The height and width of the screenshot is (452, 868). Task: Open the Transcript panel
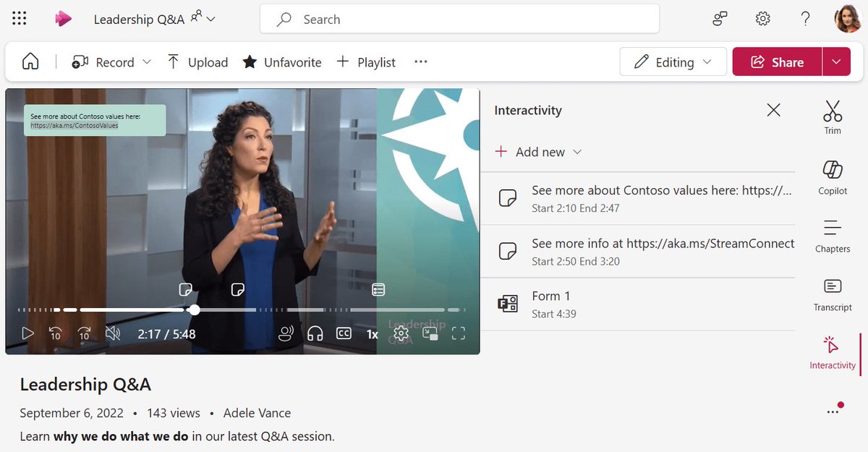(833, 295)
